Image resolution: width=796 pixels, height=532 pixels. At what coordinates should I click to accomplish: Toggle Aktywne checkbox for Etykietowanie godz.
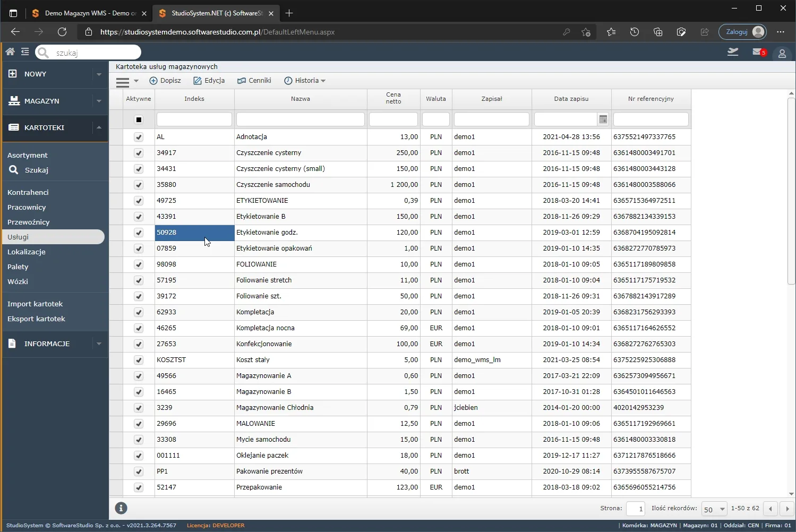tap(139, 233)
